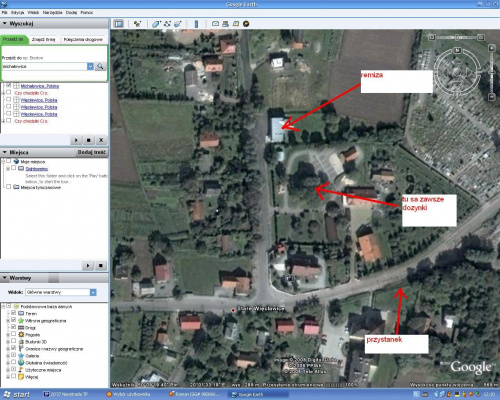Open the Edycja menu
Screen dimensions: 500x400
point(17,12)
